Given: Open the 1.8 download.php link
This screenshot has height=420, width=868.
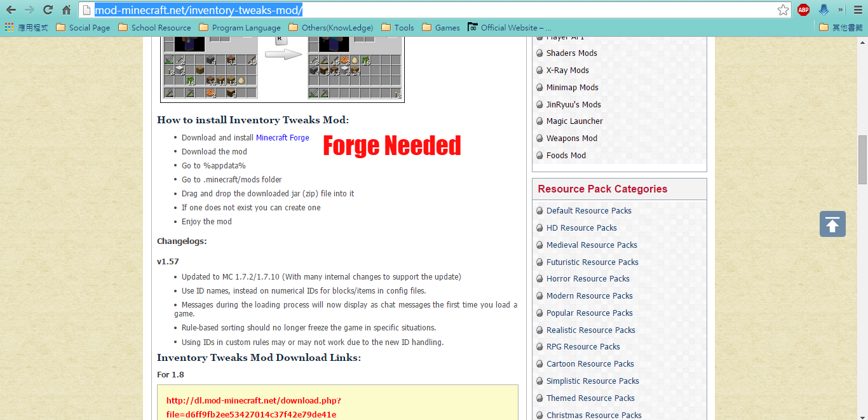Looking at the screenshot, I should click(x=254, y=407).
